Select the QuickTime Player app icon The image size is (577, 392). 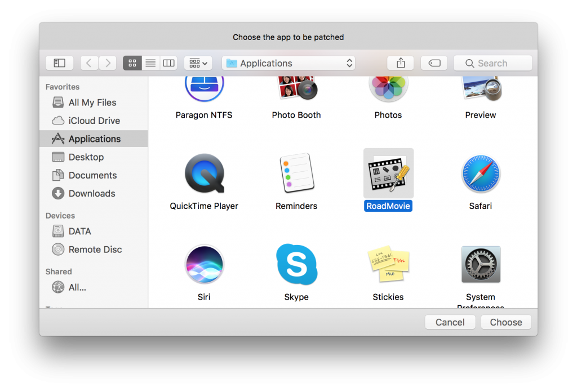[204, 174]
